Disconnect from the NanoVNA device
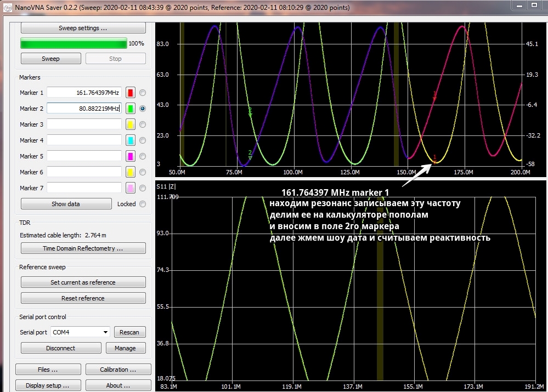Viewport: 548px width, 392px height. coord(61,348)
